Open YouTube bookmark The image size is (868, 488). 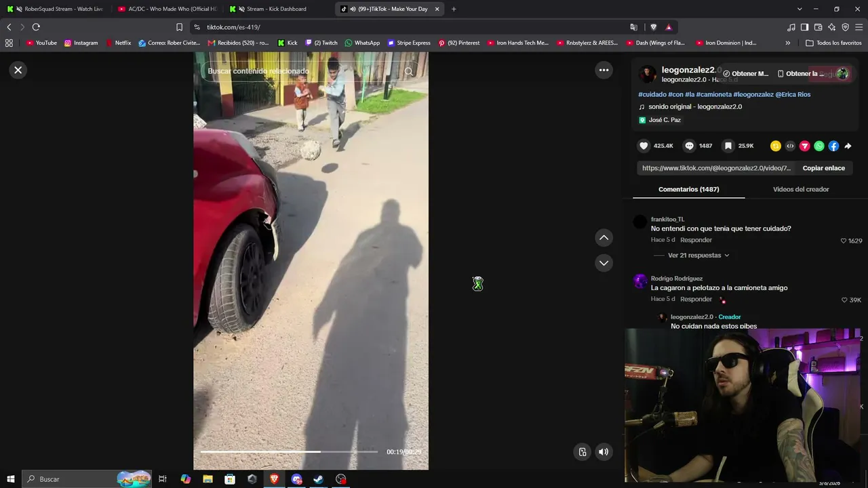click(x=41, y=43)
